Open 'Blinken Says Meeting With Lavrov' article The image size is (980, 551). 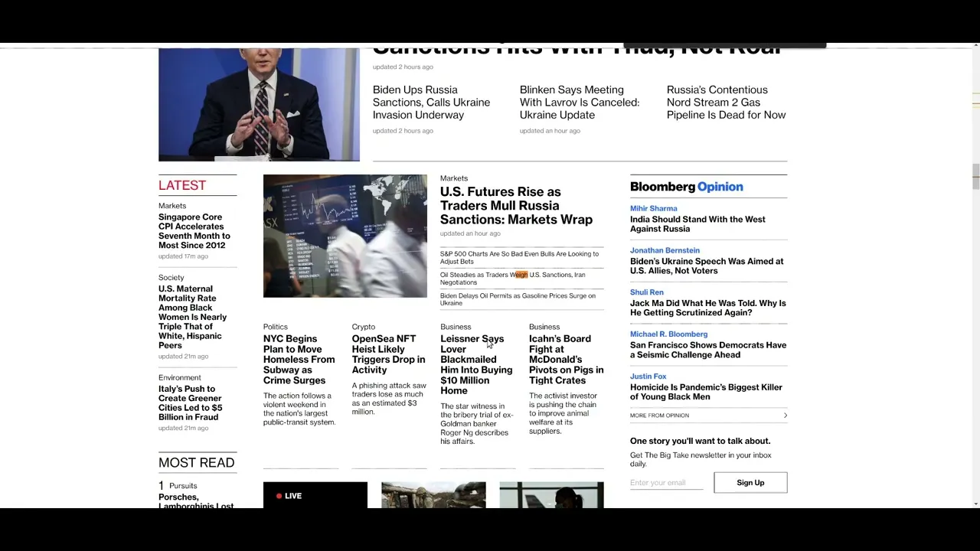coord(579,102)
